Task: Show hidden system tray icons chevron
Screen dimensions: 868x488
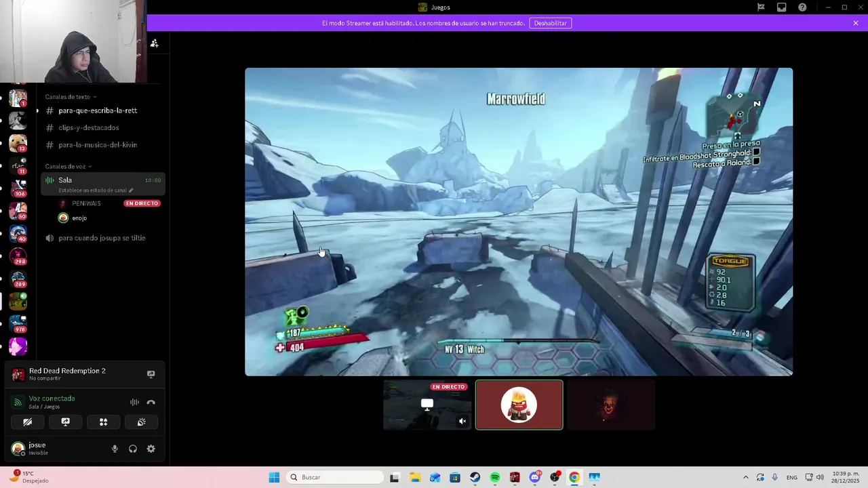Action: 746,477
